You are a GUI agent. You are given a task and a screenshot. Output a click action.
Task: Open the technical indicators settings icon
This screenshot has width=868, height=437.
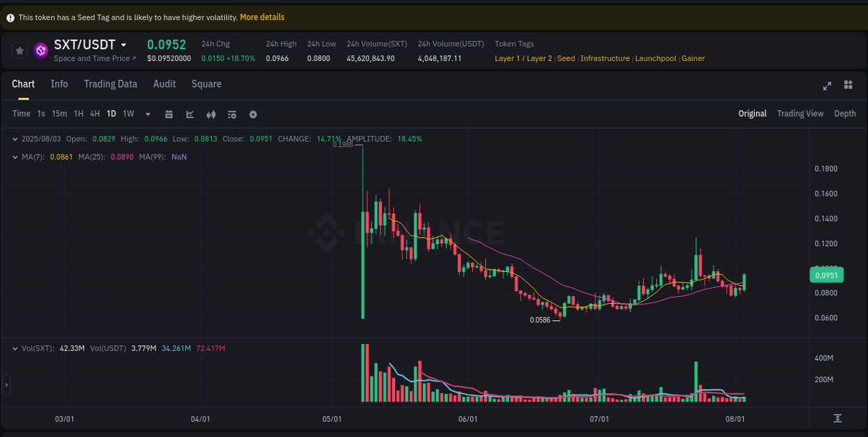tap(232, 114)
